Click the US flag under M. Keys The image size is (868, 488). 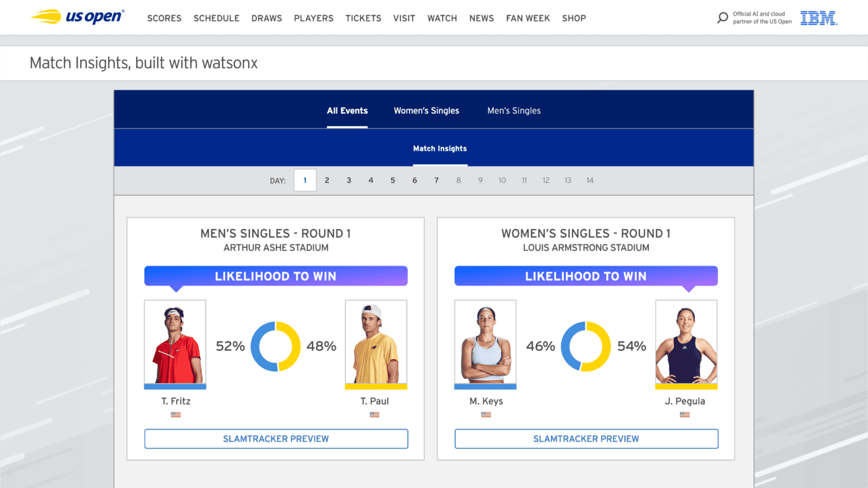click(486, 415)
